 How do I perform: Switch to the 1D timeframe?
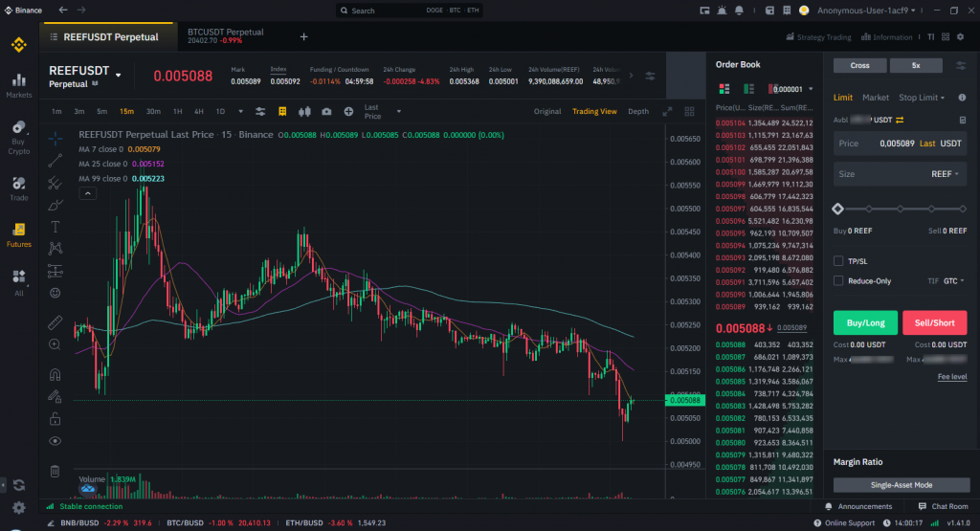[x=220, y=111]
